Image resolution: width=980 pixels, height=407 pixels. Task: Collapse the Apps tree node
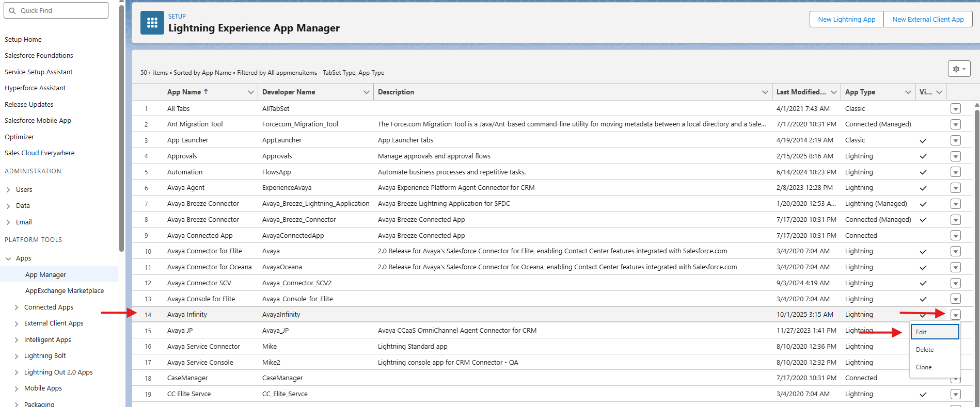pyautogui.click(x=8, y=258)
